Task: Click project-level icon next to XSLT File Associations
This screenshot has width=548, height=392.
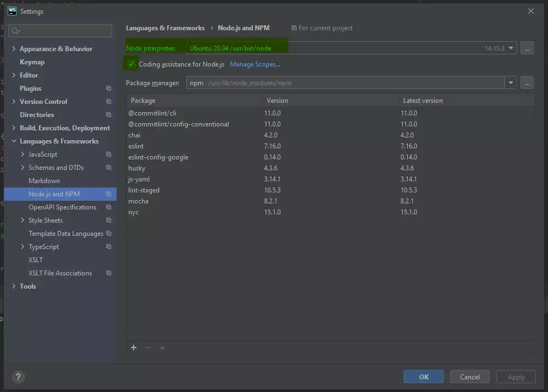Action: coord(109,273)
